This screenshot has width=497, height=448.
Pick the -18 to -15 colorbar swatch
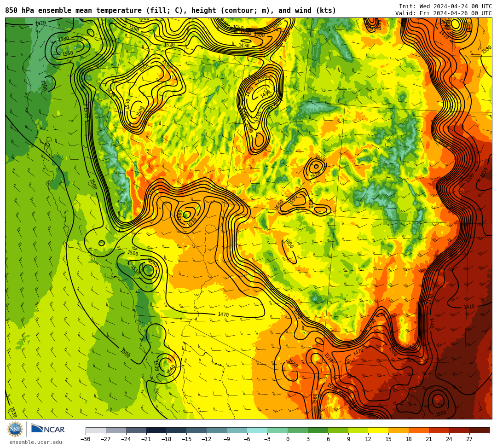point(177,430)
